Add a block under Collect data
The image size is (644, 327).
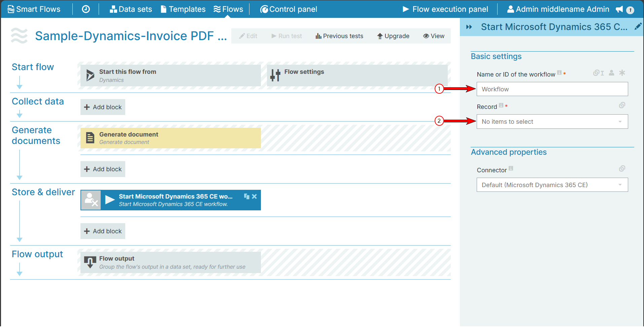tap(103, 107)
